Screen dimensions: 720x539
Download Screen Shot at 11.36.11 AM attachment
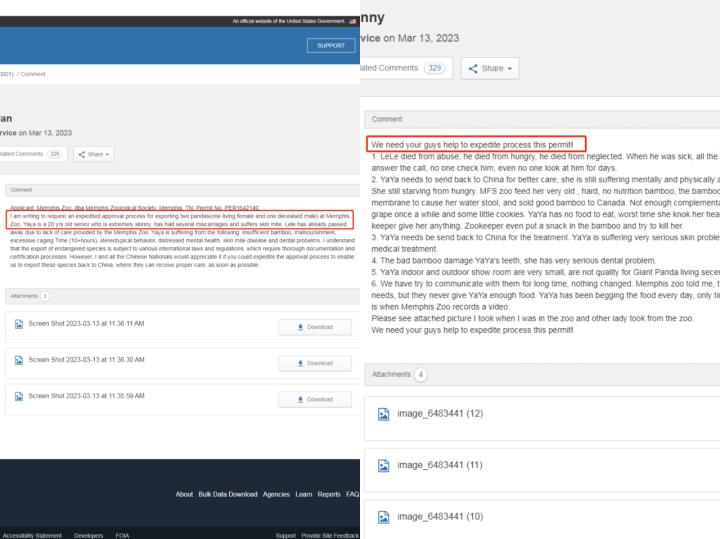(314, 327)
